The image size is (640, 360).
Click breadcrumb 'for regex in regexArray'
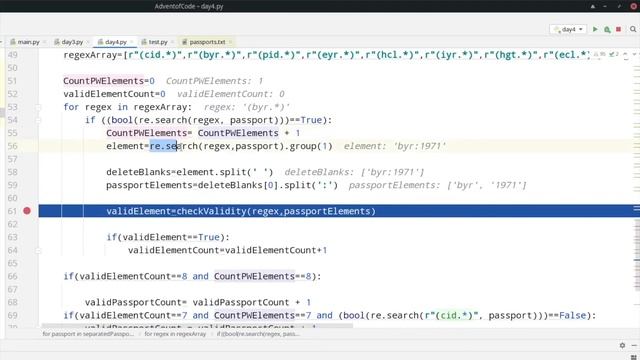175,334
